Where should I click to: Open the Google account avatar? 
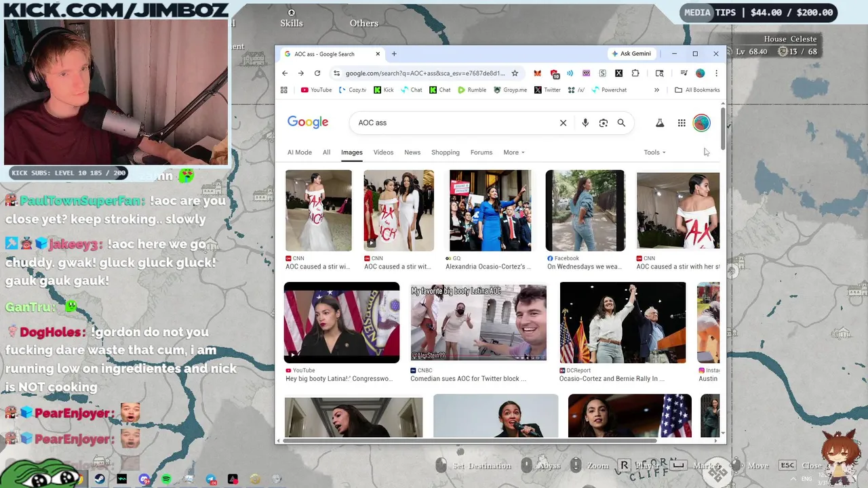(702, 123)
